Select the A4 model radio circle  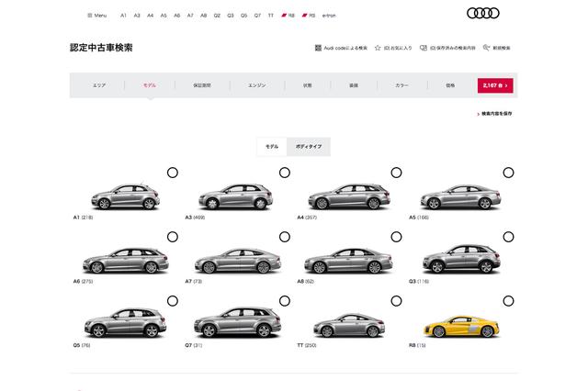point(396,173)
